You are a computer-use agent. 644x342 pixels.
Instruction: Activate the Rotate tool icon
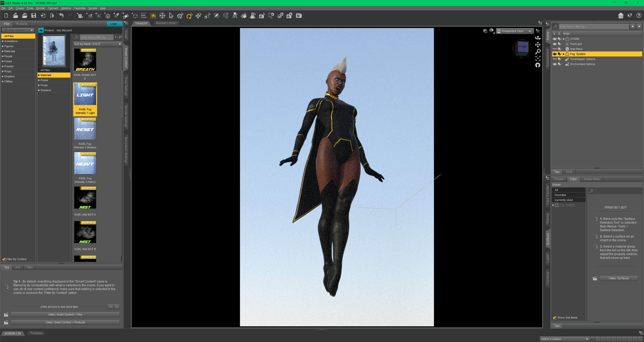(x=189, y=15)
